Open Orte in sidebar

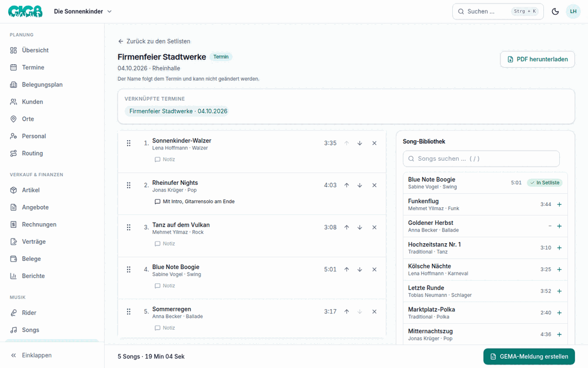(x=52, y=119)
